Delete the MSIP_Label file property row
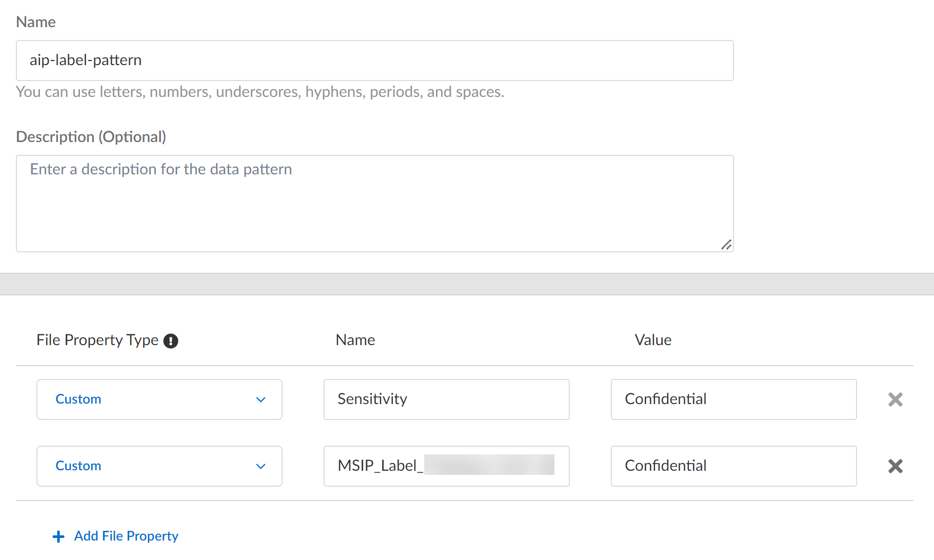Viewport: 934px width, 560px height. tap(895, 466)
